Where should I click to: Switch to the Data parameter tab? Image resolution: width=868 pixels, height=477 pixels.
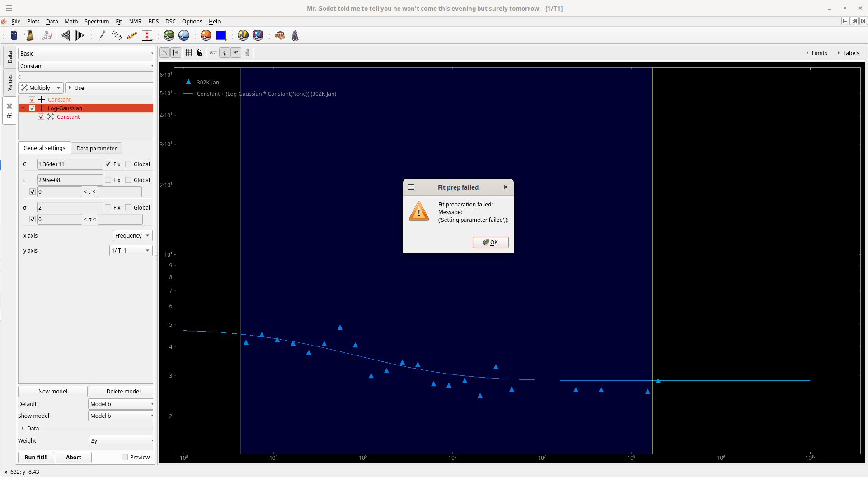[96, 149]
